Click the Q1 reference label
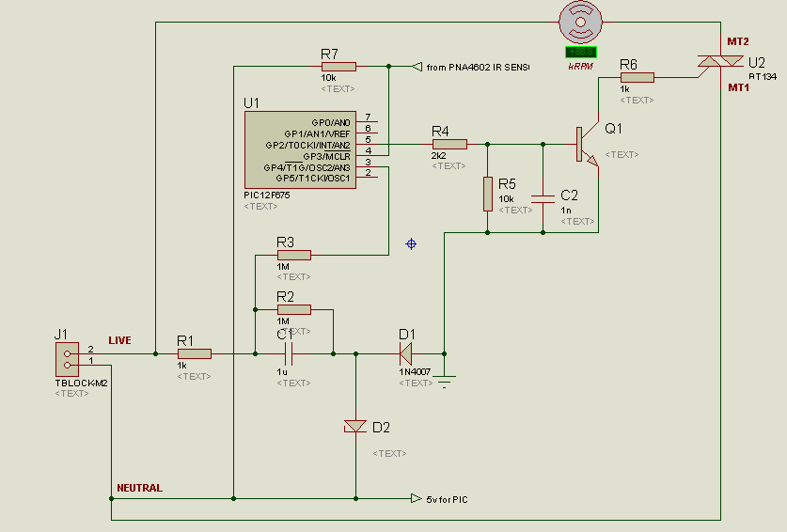Viewport: 787px width, 532px height. (614, 129)
